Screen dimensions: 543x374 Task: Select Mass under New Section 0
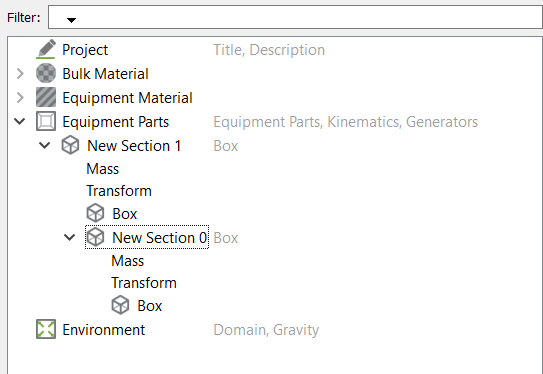127,261
